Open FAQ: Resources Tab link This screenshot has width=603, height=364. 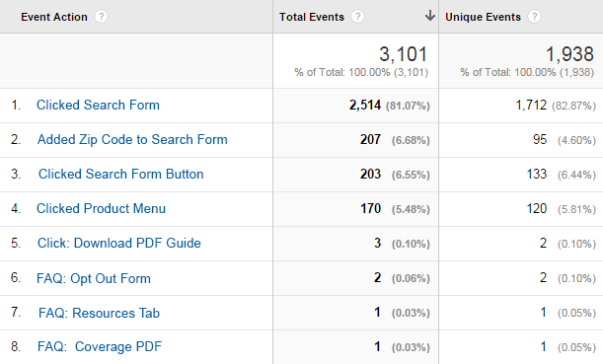(100, 313)
